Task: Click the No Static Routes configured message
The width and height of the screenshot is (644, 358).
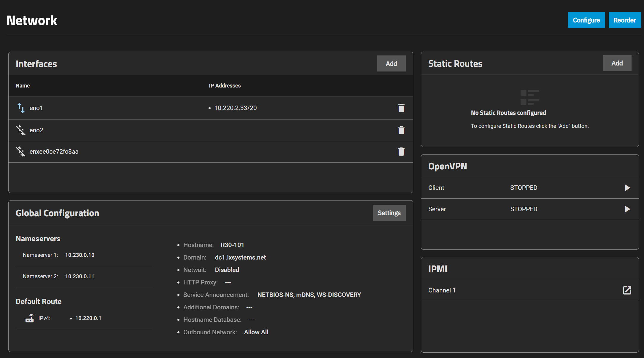Action: pos(508,113)
